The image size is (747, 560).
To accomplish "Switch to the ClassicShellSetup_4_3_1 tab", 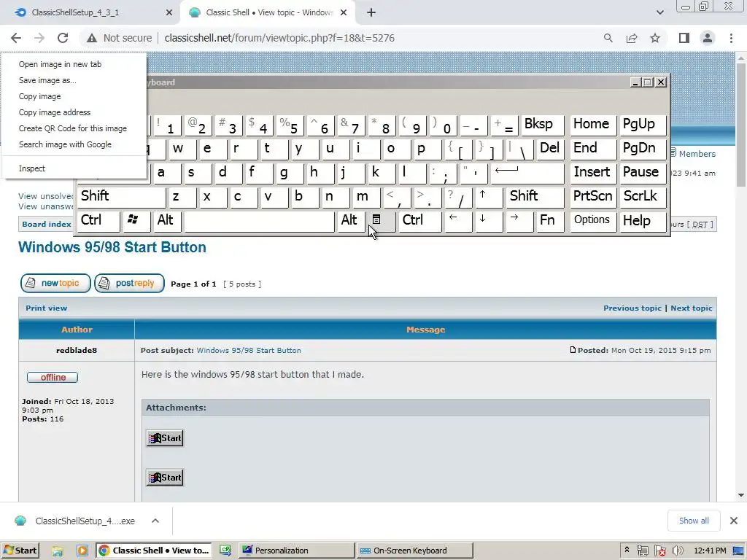I will coord(90,13).
